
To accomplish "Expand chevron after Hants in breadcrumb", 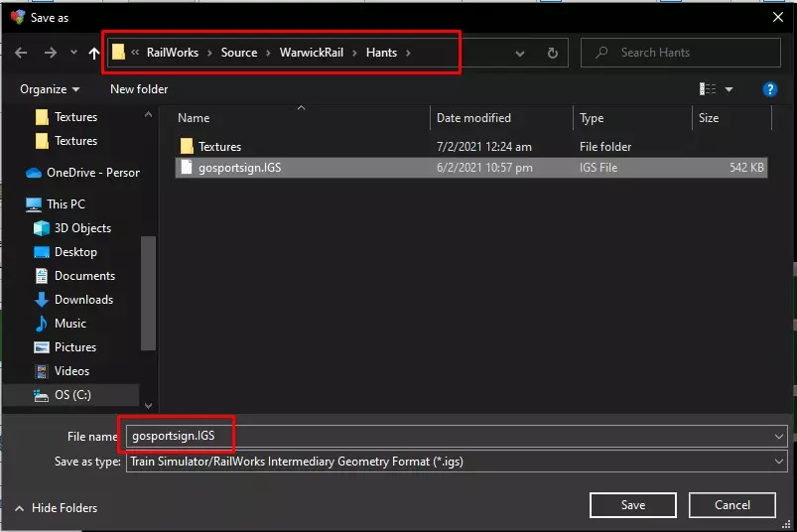I will pyautogui.click(x=408, y=53).
